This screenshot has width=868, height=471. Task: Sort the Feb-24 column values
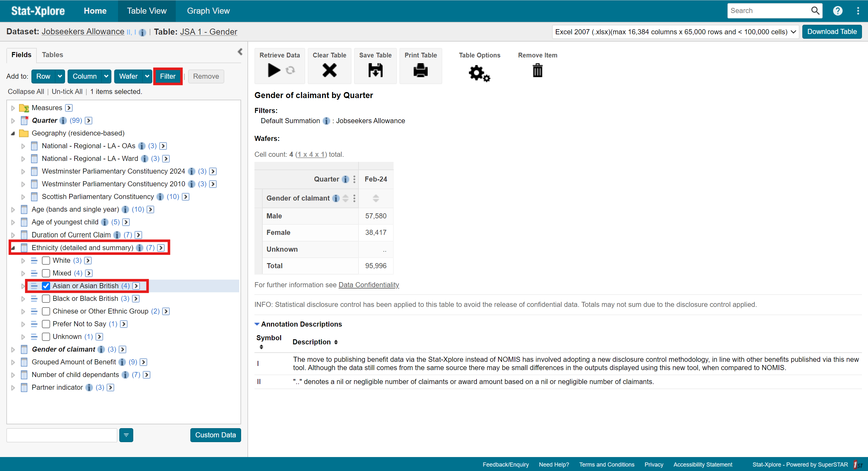click(x=376, y=198)
